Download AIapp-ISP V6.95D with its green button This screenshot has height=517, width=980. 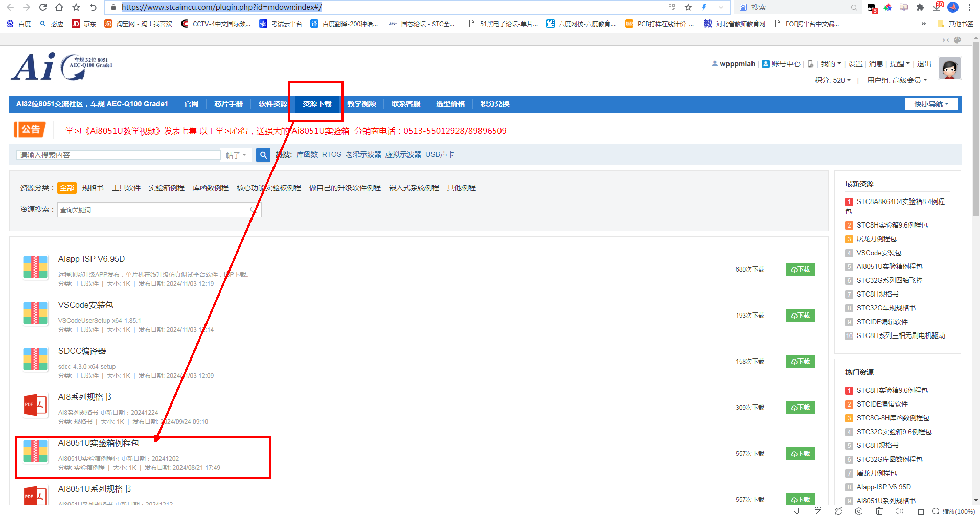pos(801,269)
